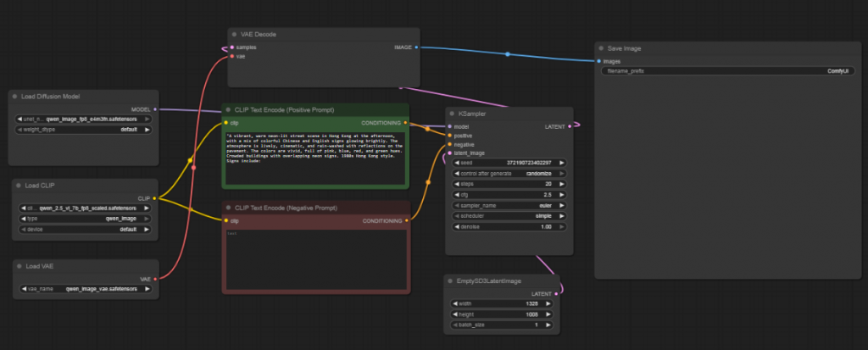This screenshot has width=868, height=350.
Task: Click the images input port on Save Image
Action: click(x=599, y=62)
